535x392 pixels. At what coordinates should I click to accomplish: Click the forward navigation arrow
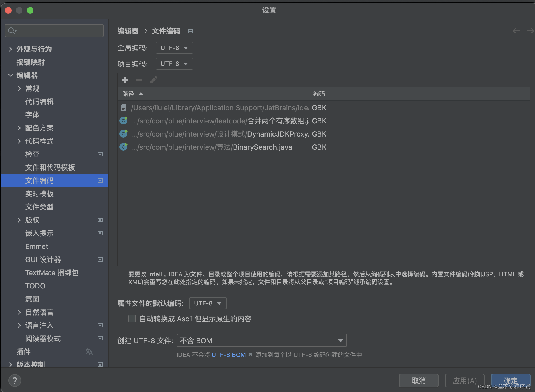(531, 31)
